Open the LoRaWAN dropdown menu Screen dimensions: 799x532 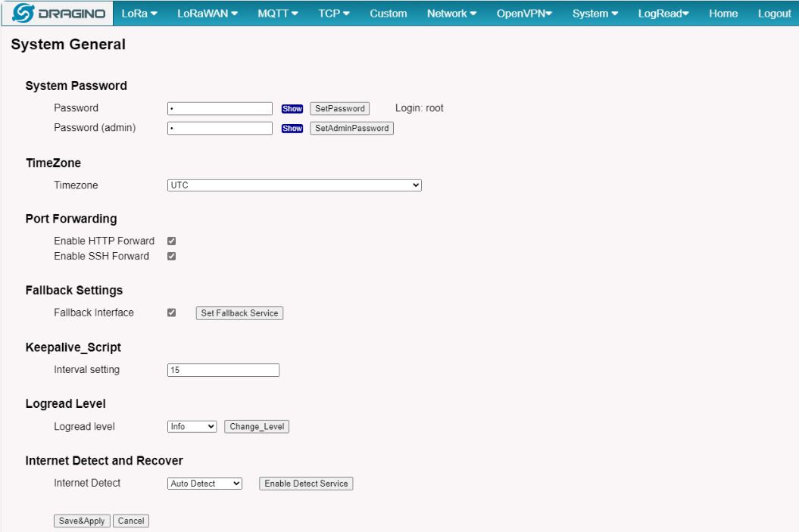208,14
